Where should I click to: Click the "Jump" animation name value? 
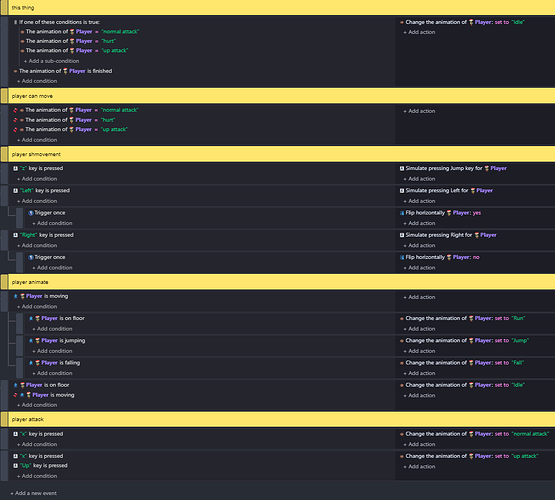tap(520, 341)
